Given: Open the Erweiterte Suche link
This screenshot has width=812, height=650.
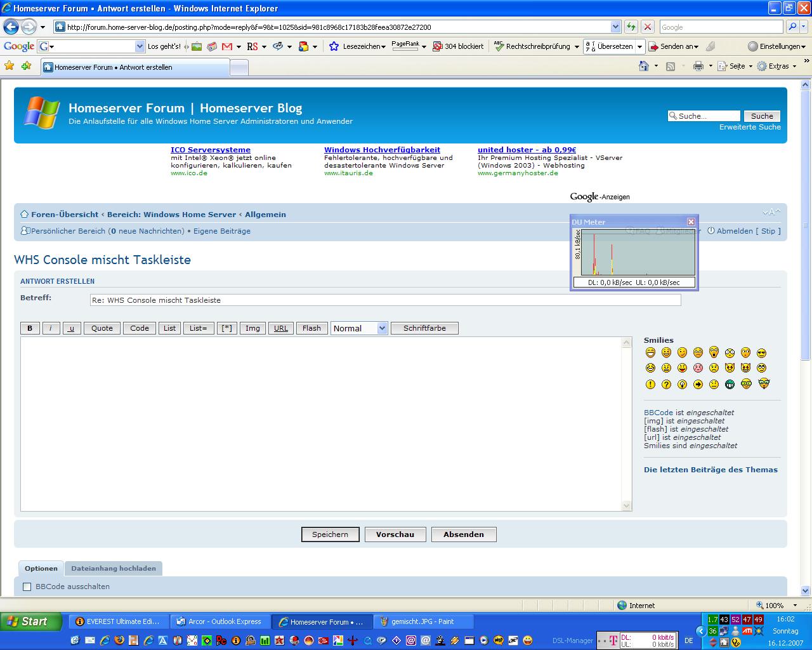Looking at the screenshot, I should pyautogui.click(x=750, y=127).
